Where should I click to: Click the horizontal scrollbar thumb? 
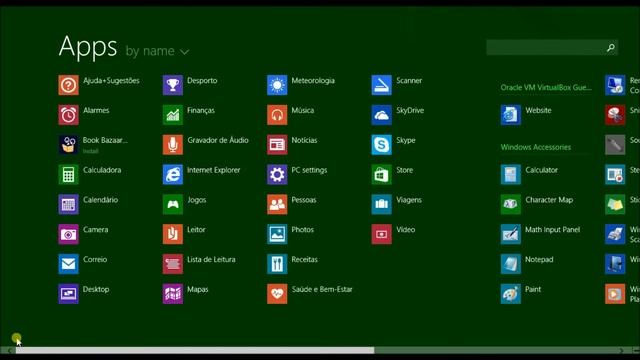tap(195, 350)
